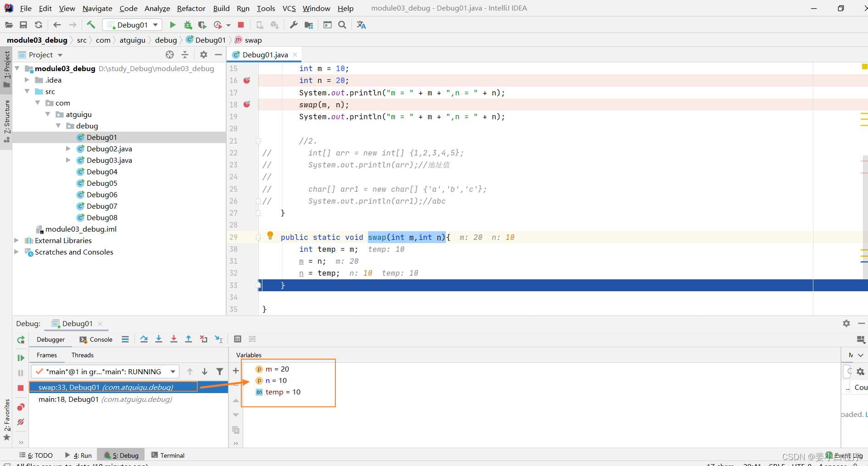
Task: Open the translate icon in toolbar
Action: [362, 25]
